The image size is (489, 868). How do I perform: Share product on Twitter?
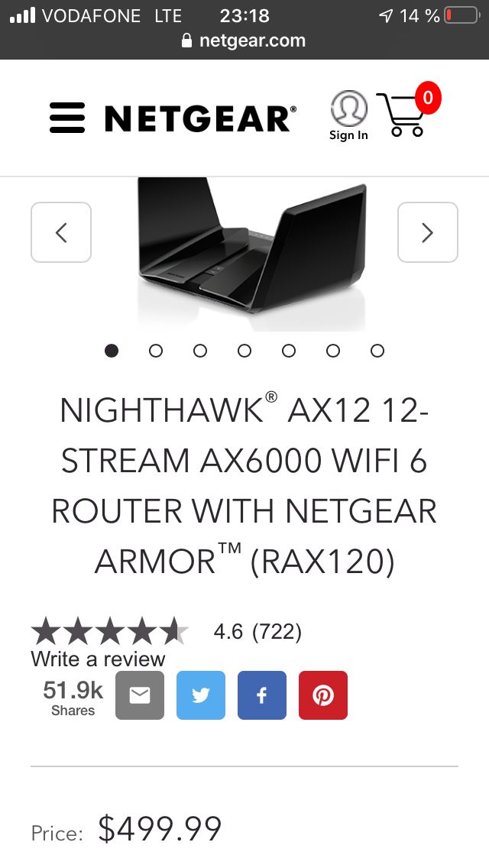[201, 695]
